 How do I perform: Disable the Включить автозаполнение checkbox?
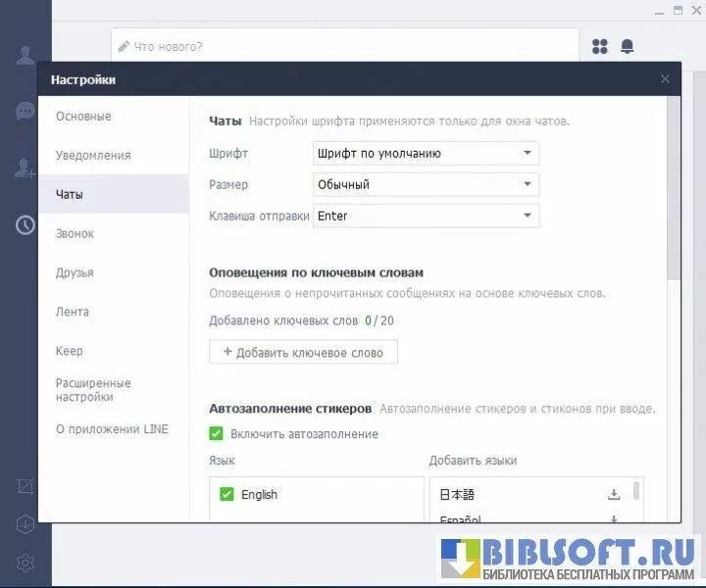[217, 433]
